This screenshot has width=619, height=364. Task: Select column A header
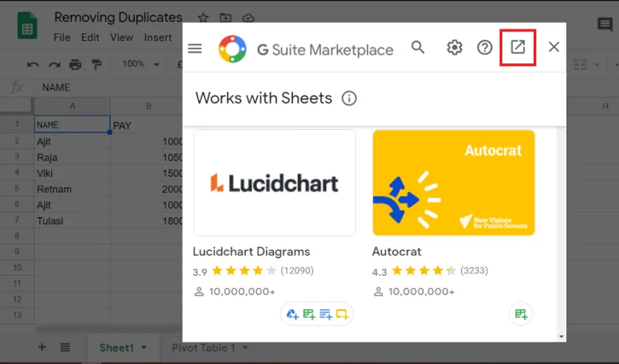72,106
